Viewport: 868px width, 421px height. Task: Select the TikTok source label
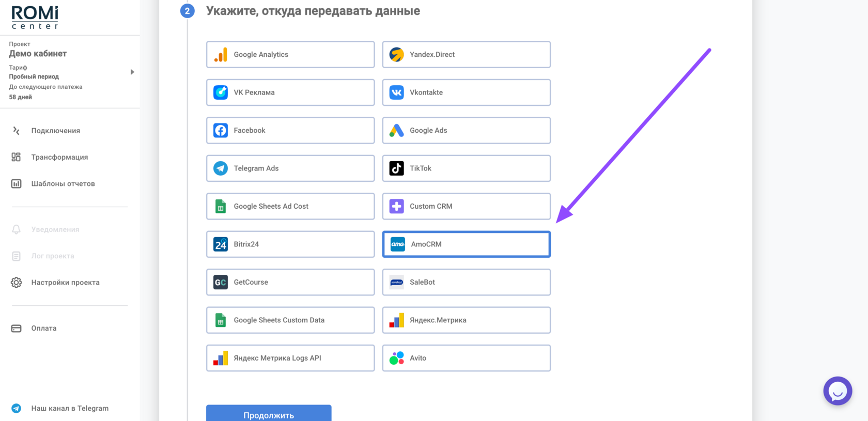[x=421, y=168]
